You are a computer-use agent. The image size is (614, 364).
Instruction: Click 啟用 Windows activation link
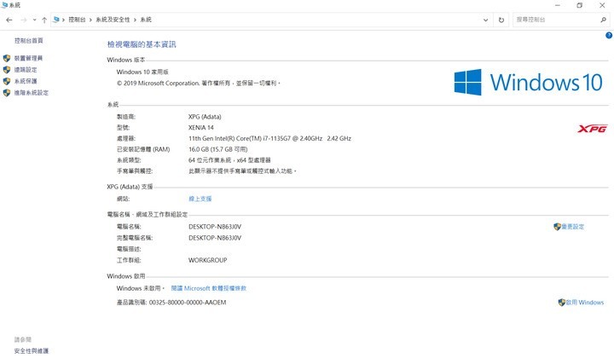coord(585,302)
